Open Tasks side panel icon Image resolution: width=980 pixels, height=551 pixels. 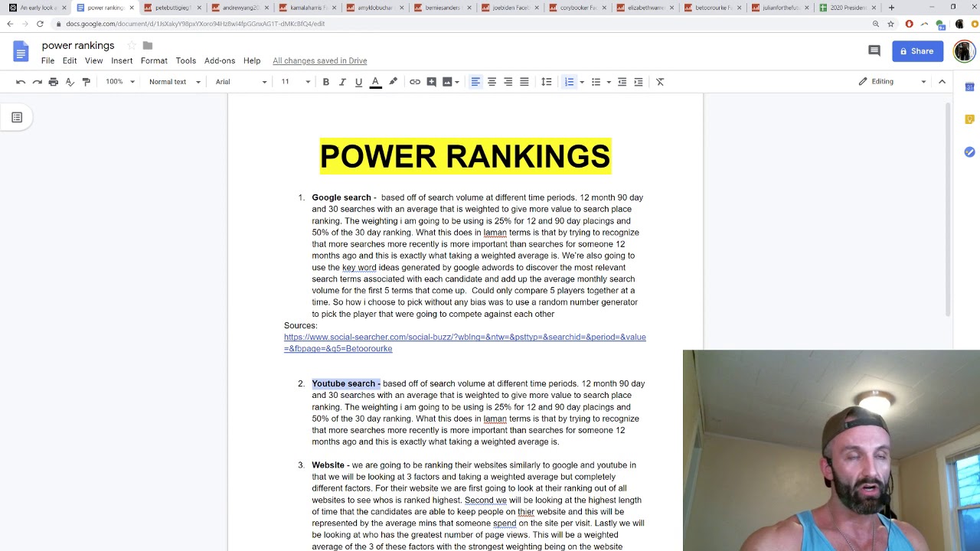click(x=969, y=152)
